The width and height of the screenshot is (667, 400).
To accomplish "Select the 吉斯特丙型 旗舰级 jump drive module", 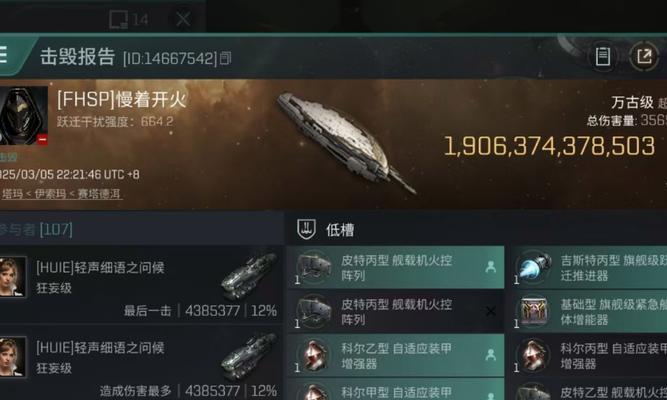I will coord(589,268).
